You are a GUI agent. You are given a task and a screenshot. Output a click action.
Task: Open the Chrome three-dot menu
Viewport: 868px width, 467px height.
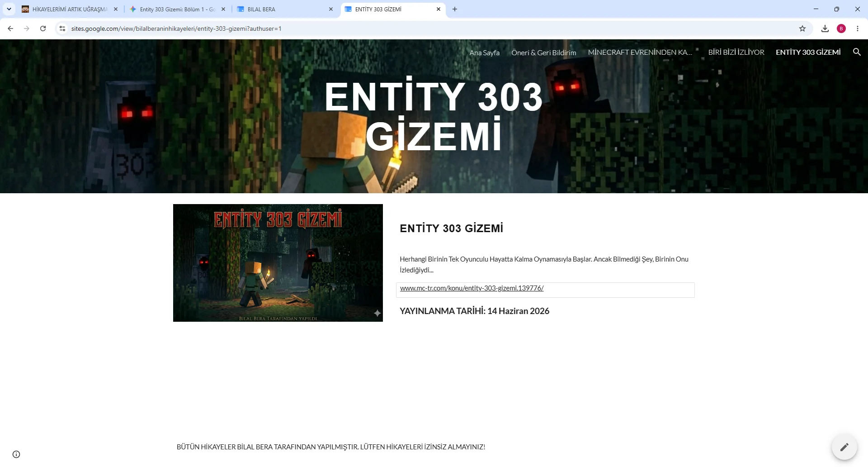[x=858, y=29]
